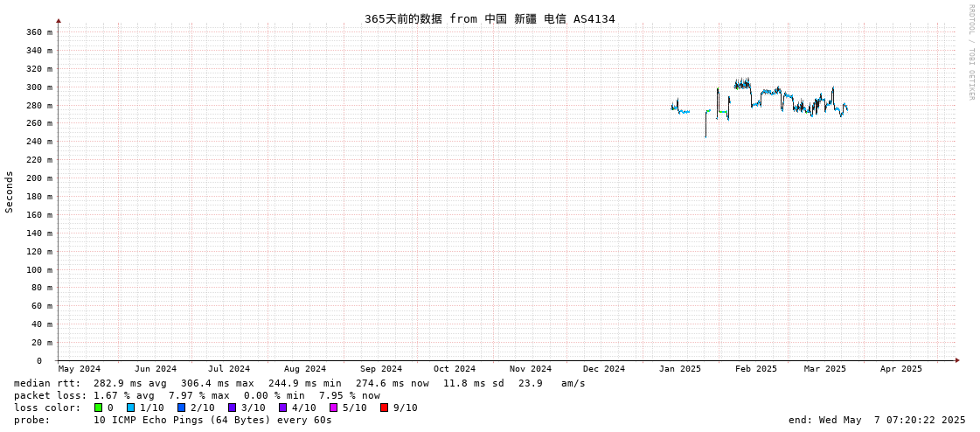Click the 'Nov 2024' x-axis label
This screenshot has width=980, height=432.
(x=531, y=369)
